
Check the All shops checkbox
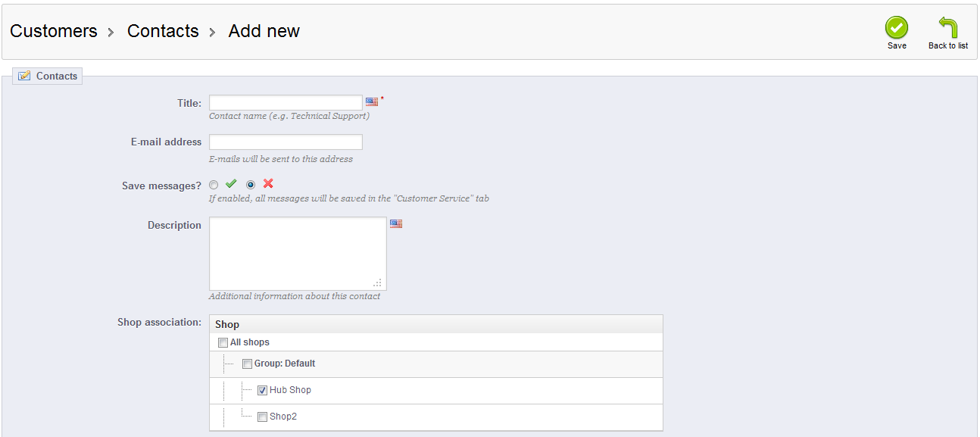(x=223, y=342)
